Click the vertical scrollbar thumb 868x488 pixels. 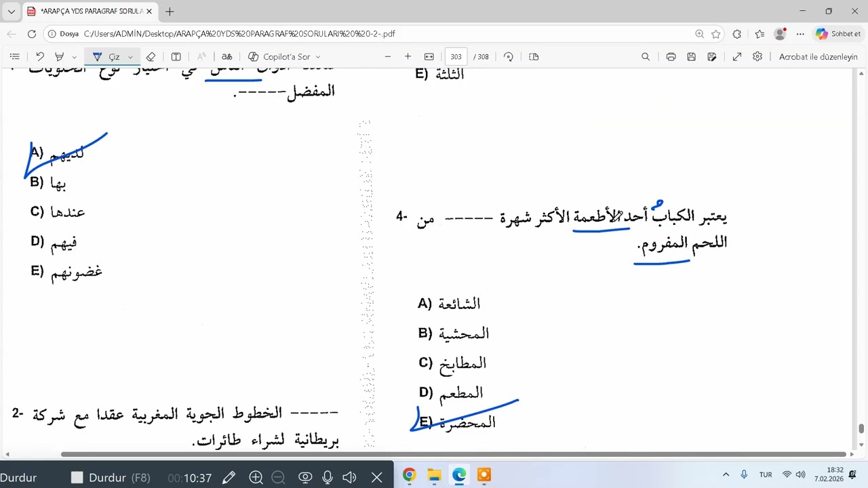[x=861, y=428]
